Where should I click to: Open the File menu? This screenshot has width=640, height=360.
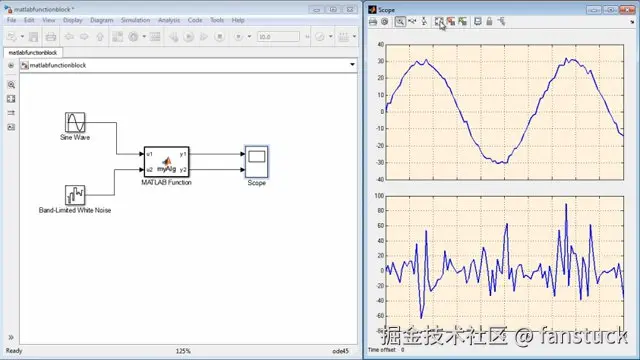(11, 20)
